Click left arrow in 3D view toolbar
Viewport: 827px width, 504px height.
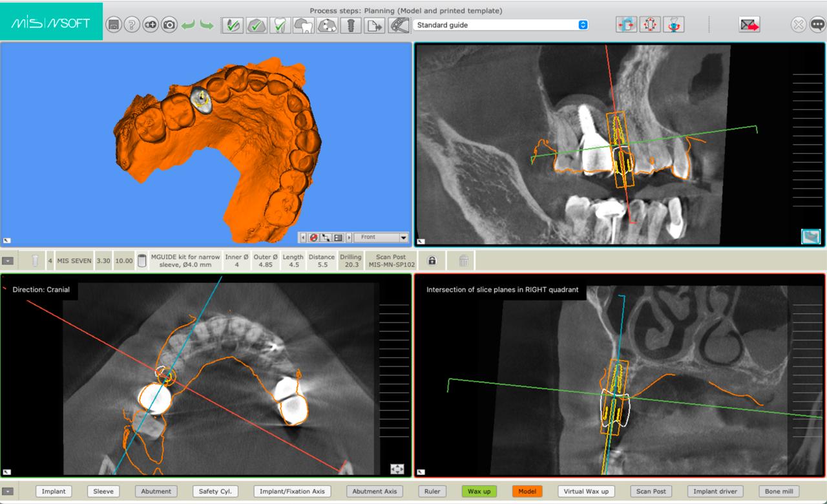[303, 238]
